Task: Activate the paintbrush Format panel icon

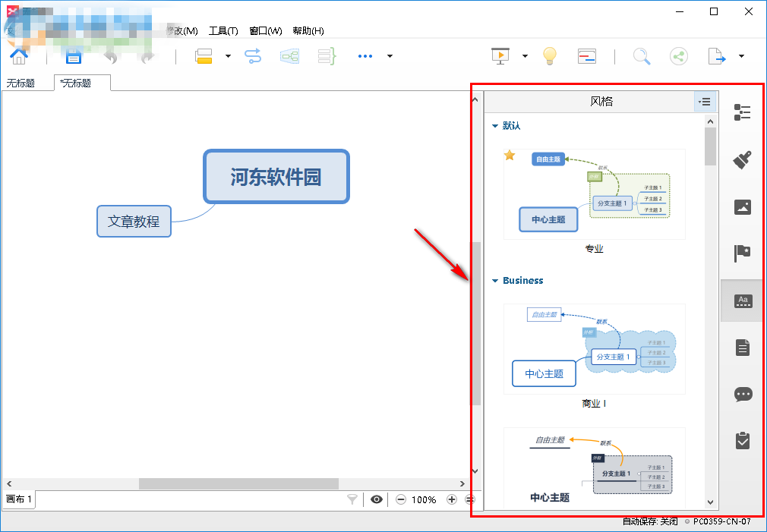Action: [742, 159]
